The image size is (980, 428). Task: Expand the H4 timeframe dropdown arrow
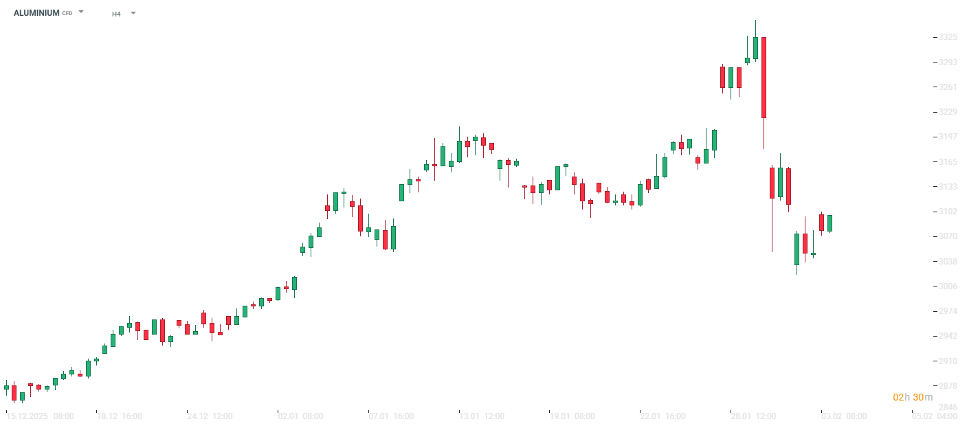coord(133,13)
